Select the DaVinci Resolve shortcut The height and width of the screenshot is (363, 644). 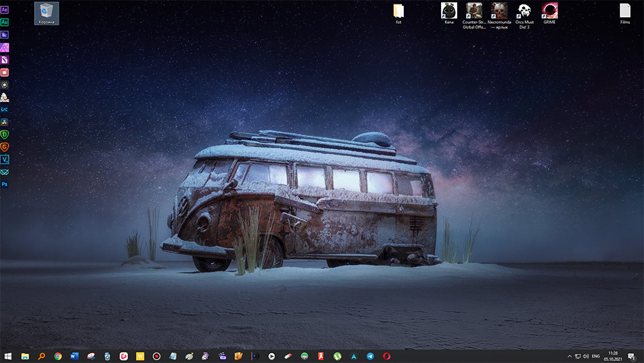coord(5,122)
